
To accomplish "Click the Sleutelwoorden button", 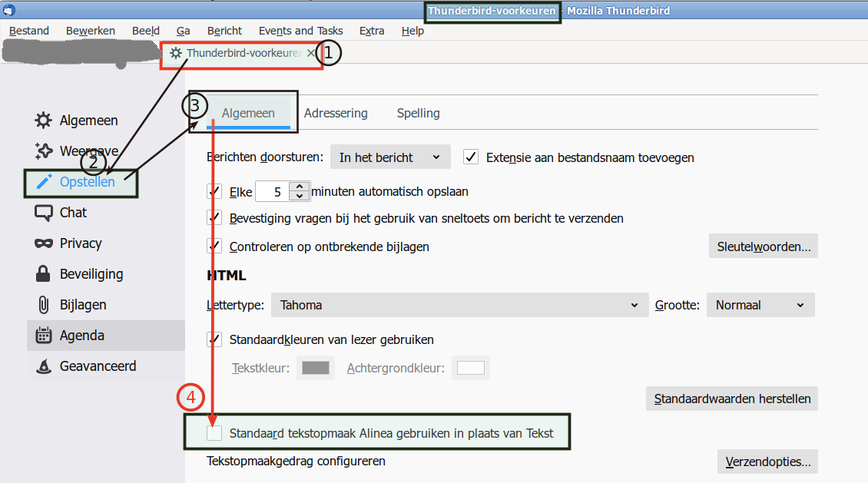I will 764,246.
